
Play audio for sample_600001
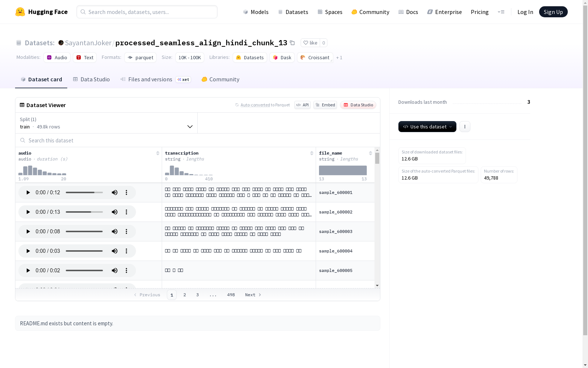click(28, 192)
